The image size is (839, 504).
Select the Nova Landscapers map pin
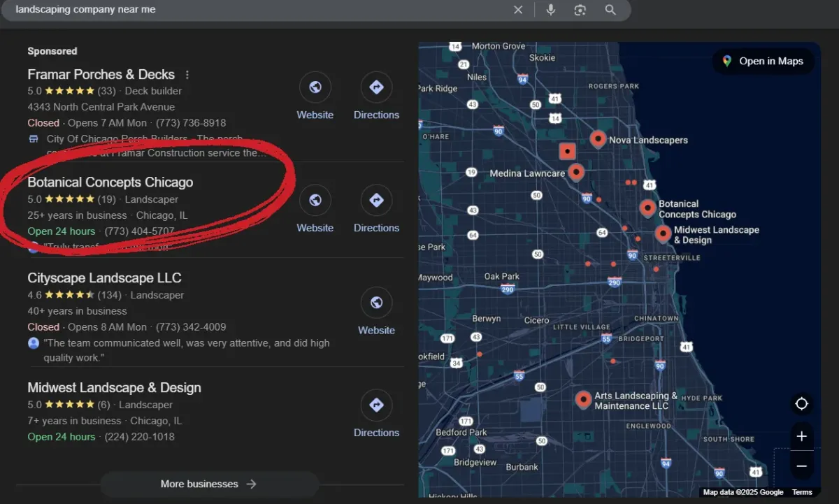[598, 139]
